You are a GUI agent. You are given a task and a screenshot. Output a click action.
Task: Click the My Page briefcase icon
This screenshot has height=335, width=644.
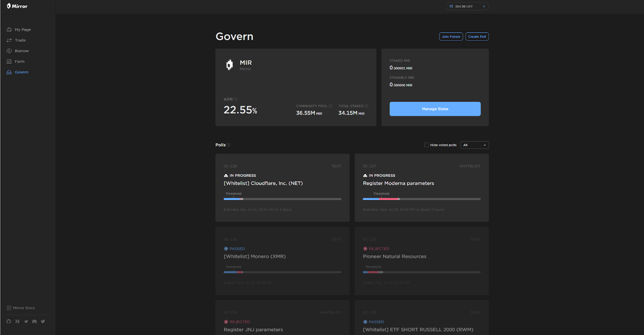pos(9,29)
